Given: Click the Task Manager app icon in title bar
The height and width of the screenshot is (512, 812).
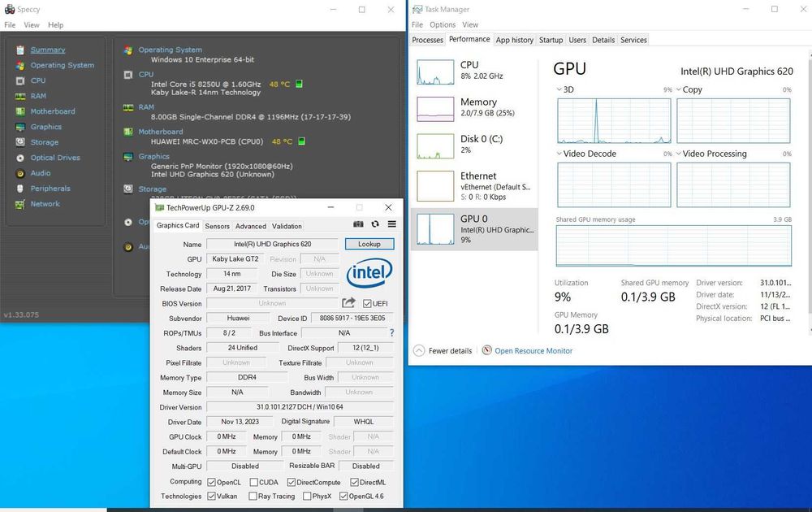Looking at the screenshot, I should tap(417, 9).
